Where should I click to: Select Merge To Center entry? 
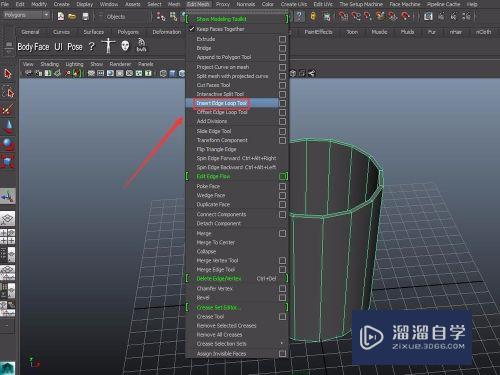(215, 243)
